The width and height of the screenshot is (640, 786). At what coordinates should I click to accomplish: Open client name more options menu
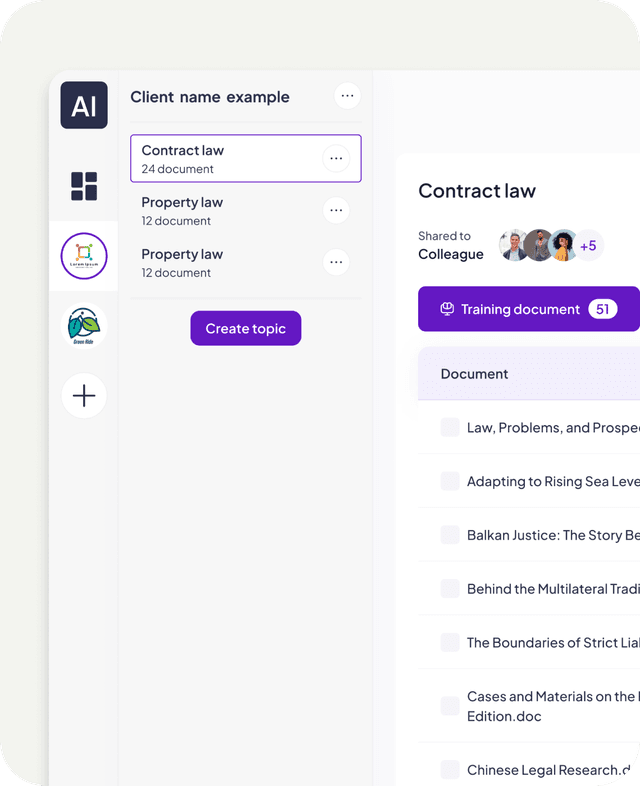pos(347,96)
